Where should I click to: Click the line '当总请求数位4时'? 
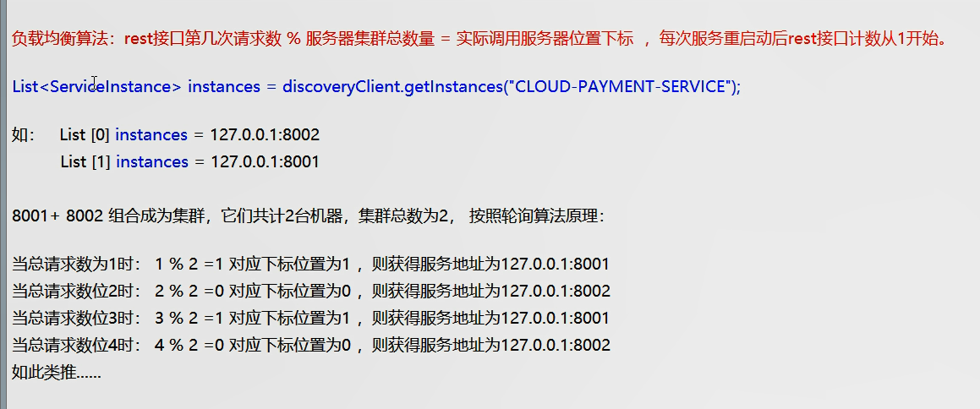(310, 346)
